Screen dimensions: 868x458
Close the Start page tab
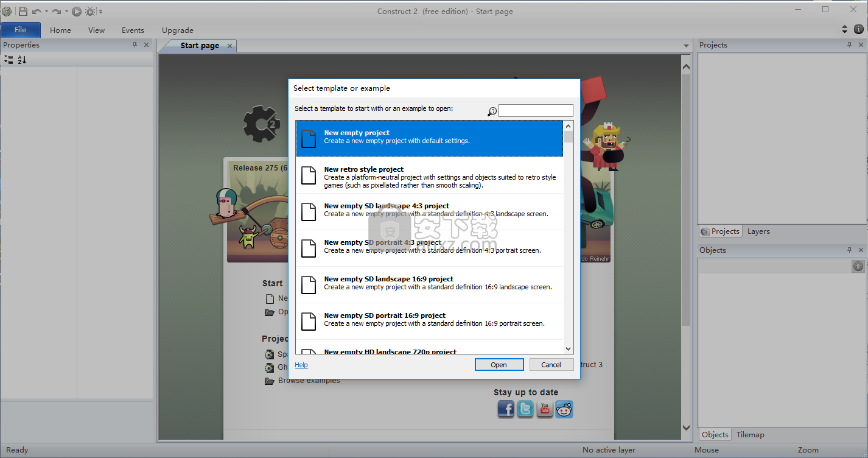coord(229,46)
